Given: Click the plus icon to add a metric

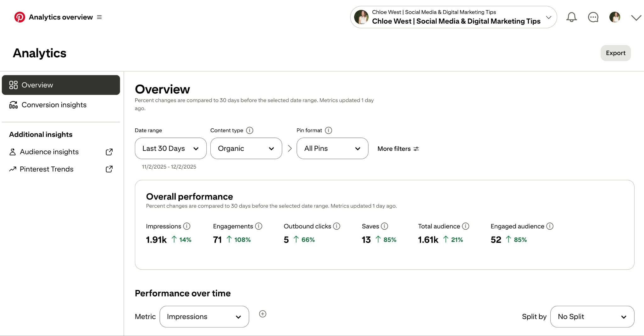Looking at the screenshot, I should [x=263, y=314].
